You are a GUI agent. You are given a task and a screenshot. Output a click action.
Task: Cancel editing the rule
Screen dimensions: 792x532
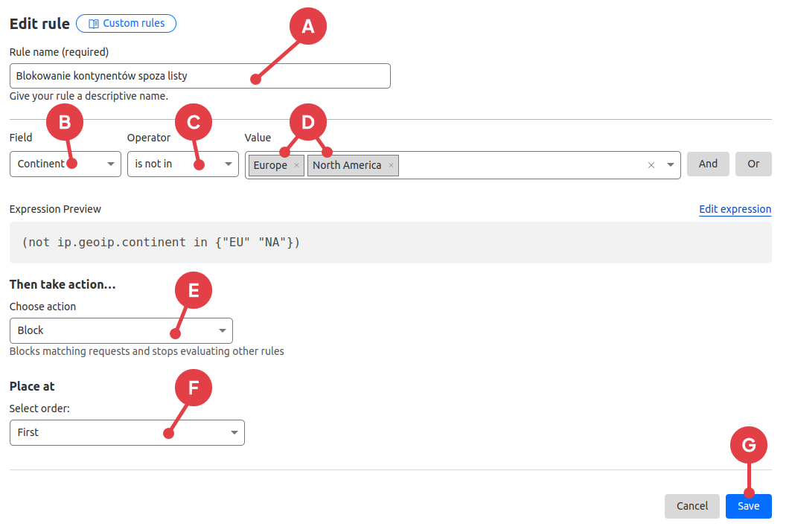point(692,506)
